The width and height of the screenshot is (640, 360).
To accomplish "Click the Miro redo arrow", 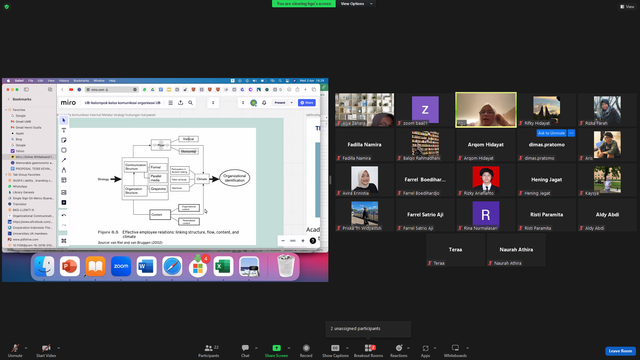I will [x=64, y=225].
